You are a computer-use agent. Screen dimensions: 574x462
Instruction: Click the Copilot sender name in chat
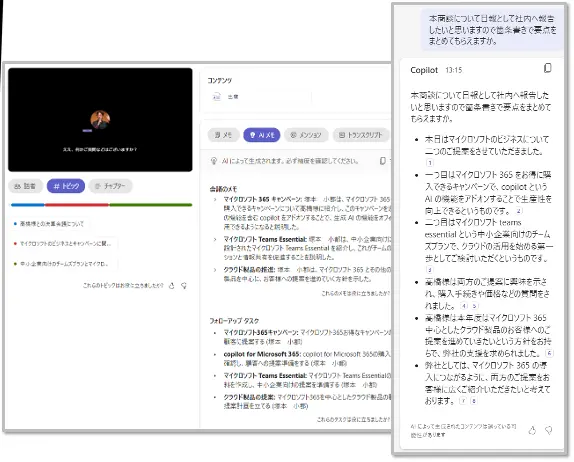coord(424,70)
